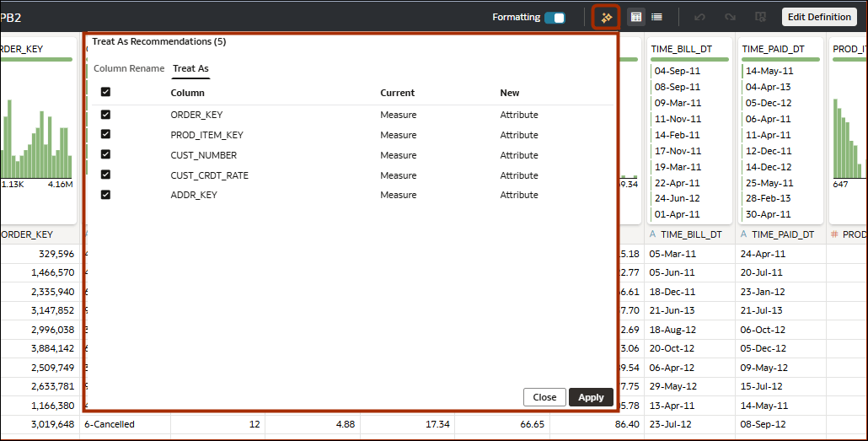
Task: Click the 24-Apr-11 paid date cell
Action: [781, 254]
